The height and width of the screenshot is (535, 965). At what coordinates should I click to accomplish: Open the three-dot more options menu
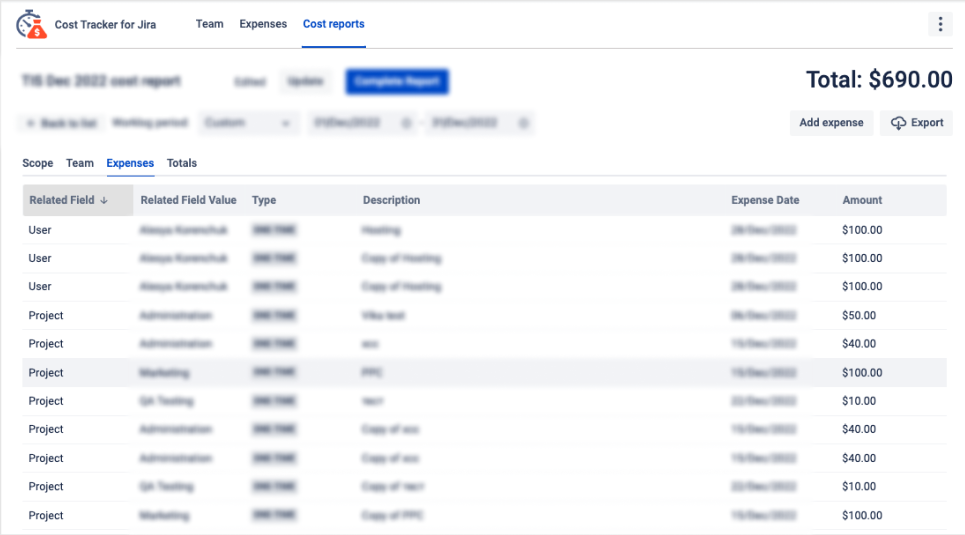click(x=940, y=24)
